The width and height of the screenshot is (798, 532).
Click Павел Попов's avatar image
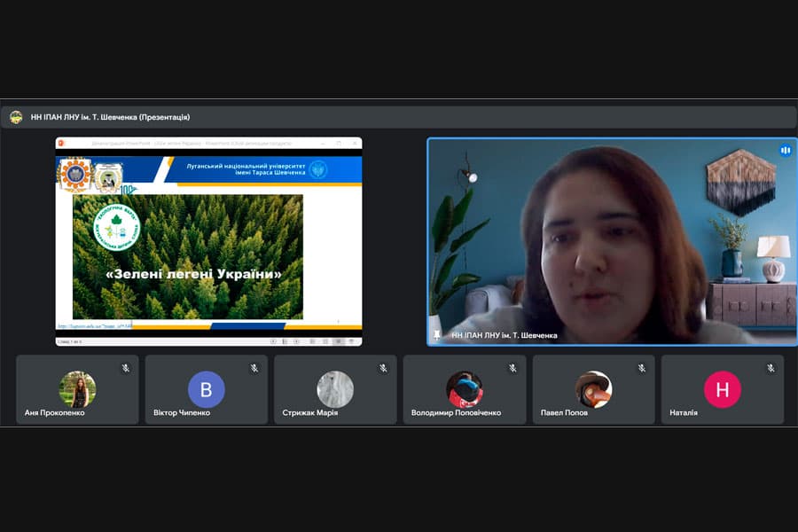pyautogui.click(x=593, y=389)
